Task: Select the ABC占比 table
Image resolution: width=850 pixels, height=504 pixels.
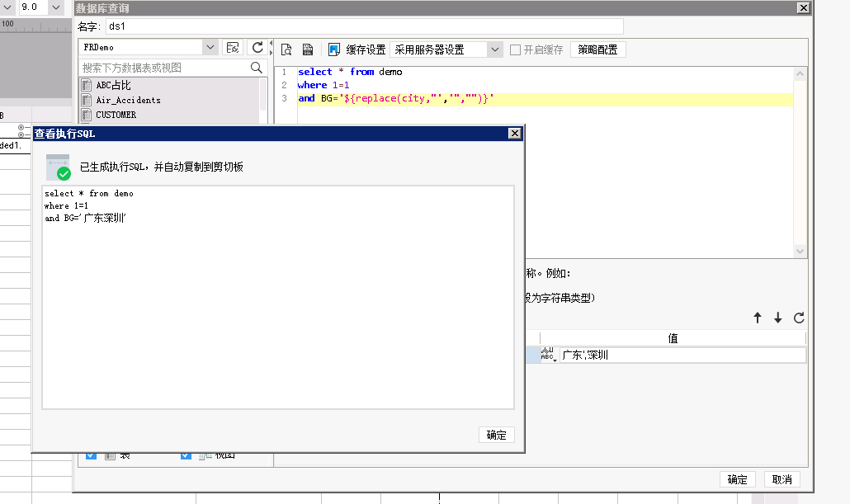Action: (113, 85)
